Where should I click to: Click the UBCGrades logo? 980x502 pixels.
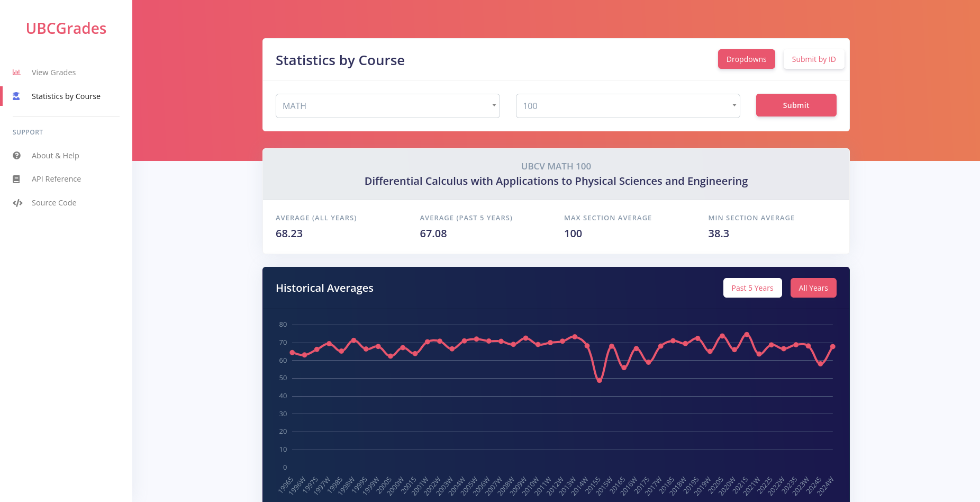pos(66,29)
